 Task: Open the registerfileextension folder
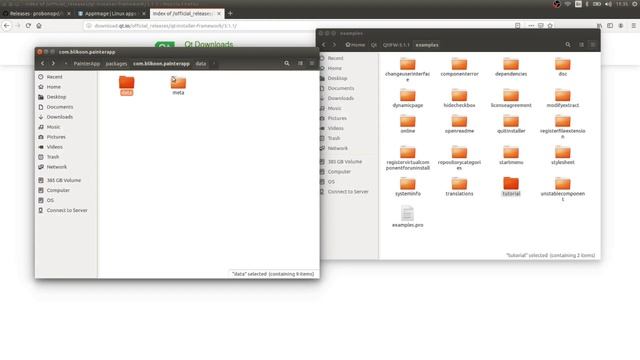coord(562,127)
